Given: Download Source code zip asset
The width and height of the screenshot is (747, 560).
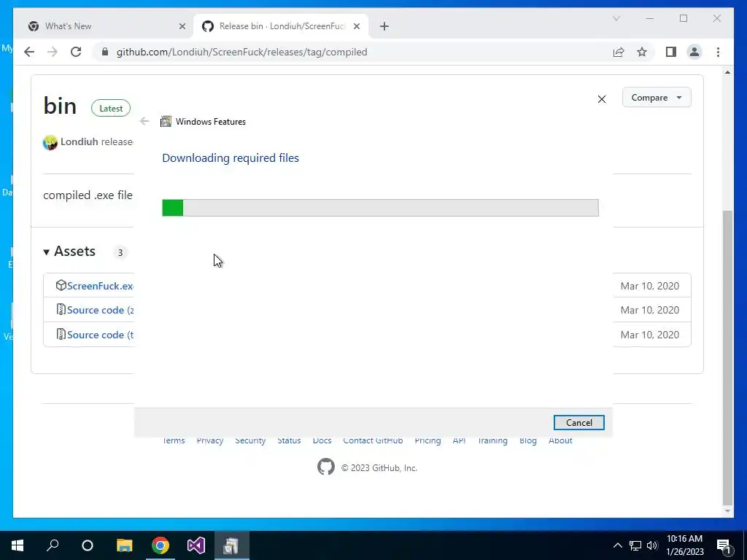Looking at the screenshot, I should [99, 310].
